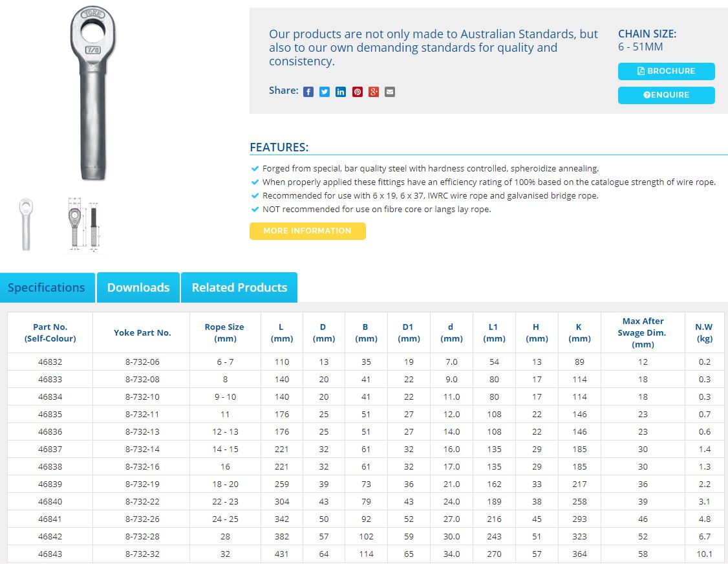This screenshot has width=728, height=564.
Task: Click Yoke part number 8-732-13
Action: (142, 432)
